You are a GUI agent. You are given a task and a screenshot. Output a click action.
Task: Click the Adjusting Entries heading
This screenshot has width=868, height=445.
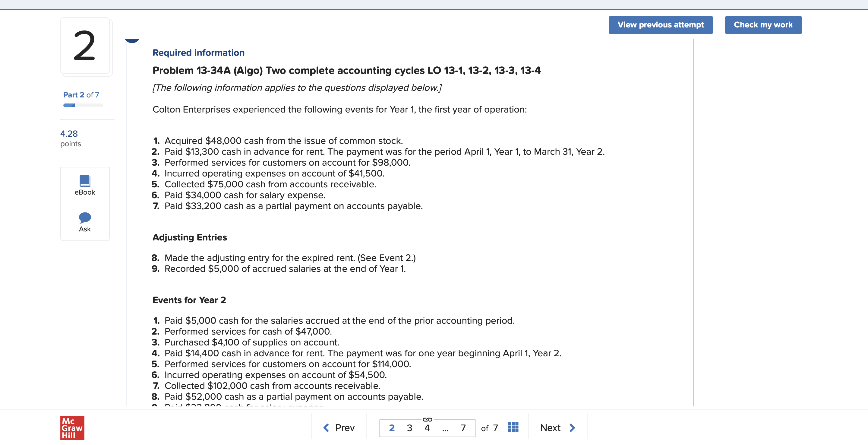(x=189, y=237)
